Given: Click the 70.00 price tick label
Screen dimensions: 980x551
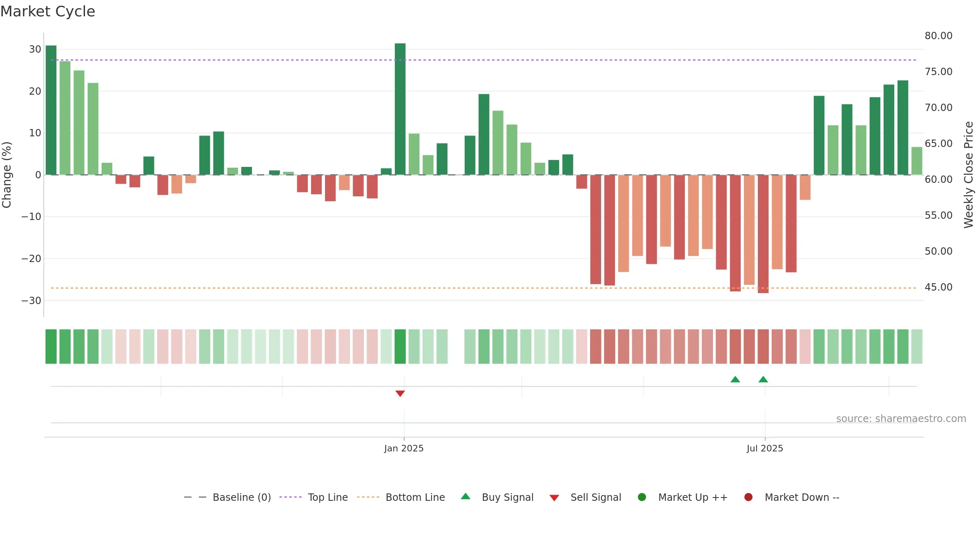Looking at the screenshot, I should click(x=938, y=108).
